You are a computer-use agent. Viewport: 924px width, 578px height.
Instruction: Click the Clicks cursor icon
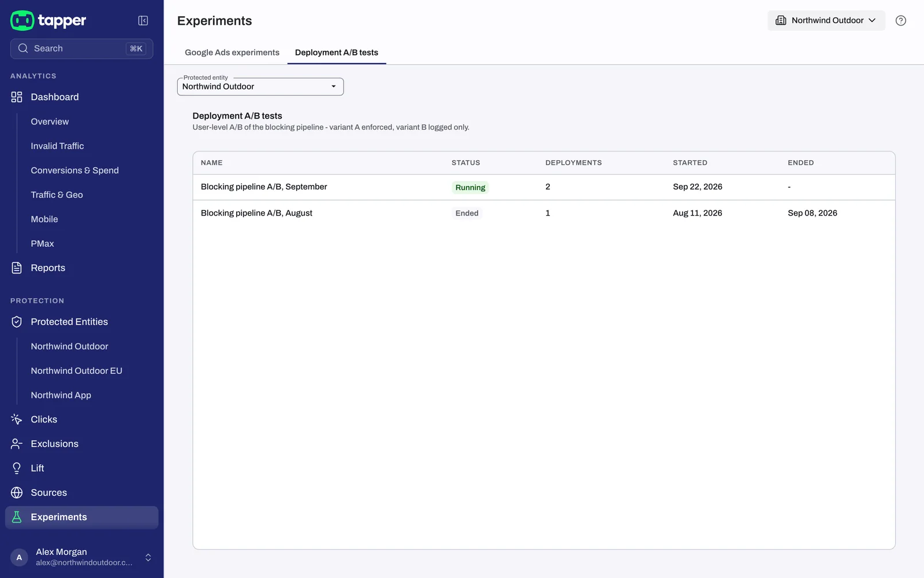coord(17,420)
